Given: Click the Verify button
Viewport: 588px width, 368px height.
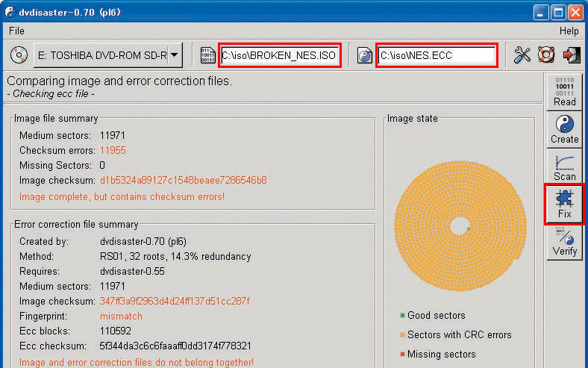Looking at the screenshot, I should 564,242.
